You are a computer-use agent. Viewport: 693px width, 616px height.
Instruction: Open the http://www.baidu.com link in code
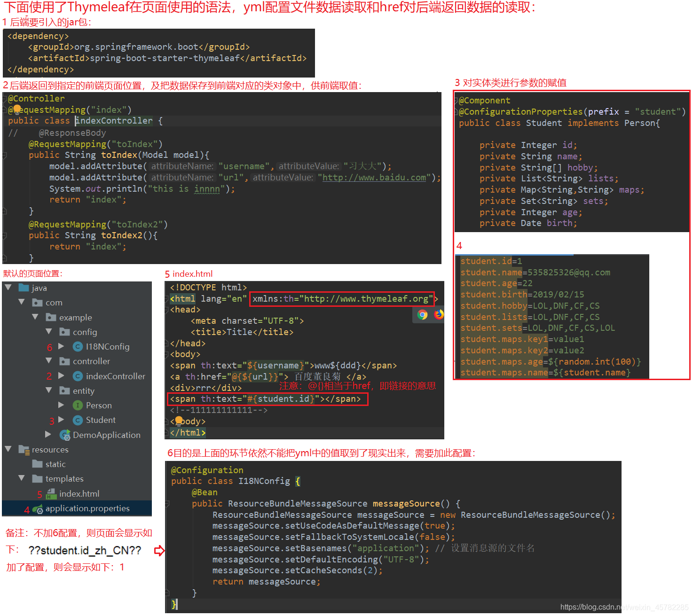coord(374,178)
